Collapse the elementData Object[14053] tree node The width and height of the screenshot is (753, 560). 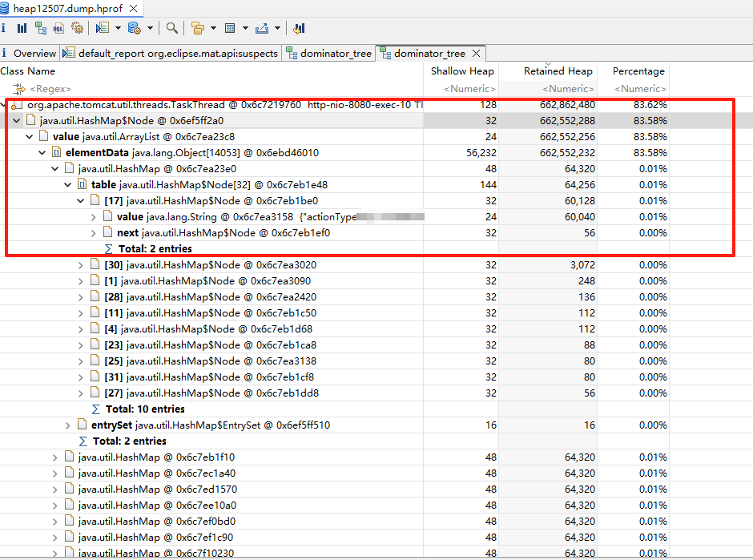point(42,152)
